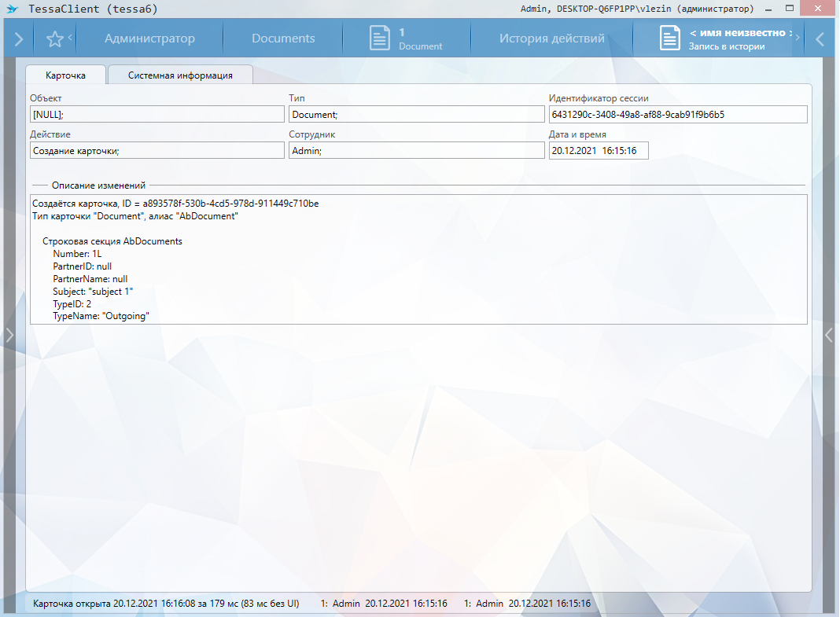Viewport: 840px width, 617px height.
Task: Click inside the Описание изменений text box
Action: point(418,259)
